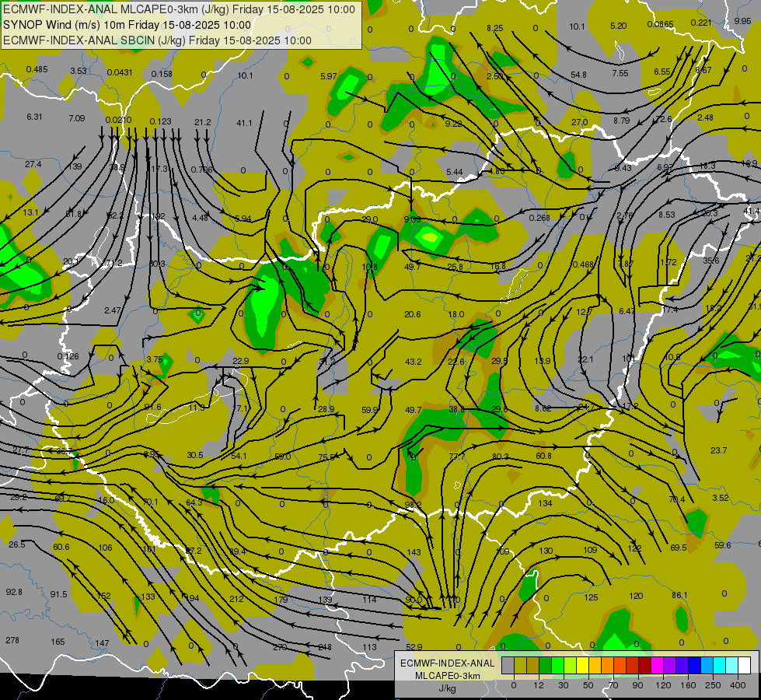
Task: Click the map value 6.31
Action: [x=34, y=117]
